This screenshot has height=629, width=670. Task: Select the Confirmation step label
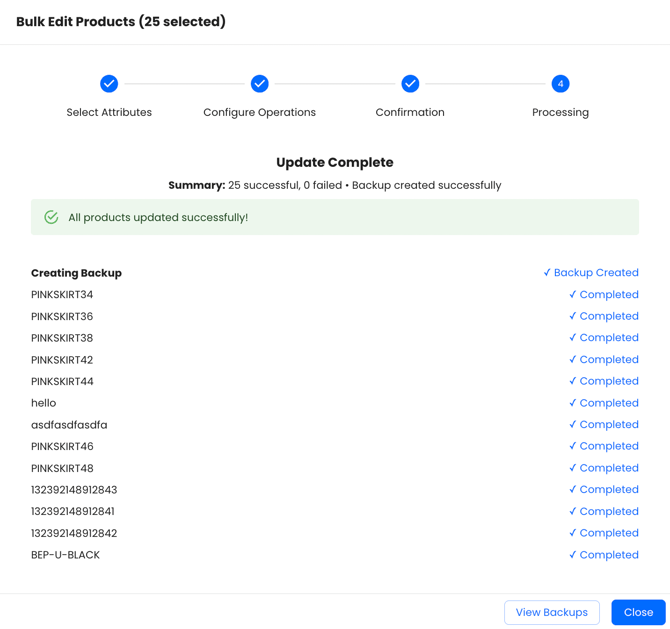(410, 113)
